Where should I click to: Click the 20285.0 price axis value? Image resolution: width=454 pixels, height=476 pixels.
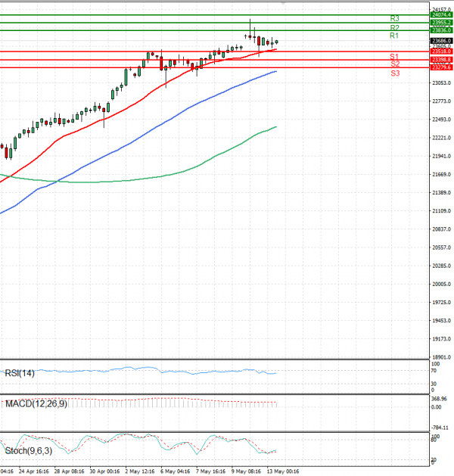(x=442, y=266)
